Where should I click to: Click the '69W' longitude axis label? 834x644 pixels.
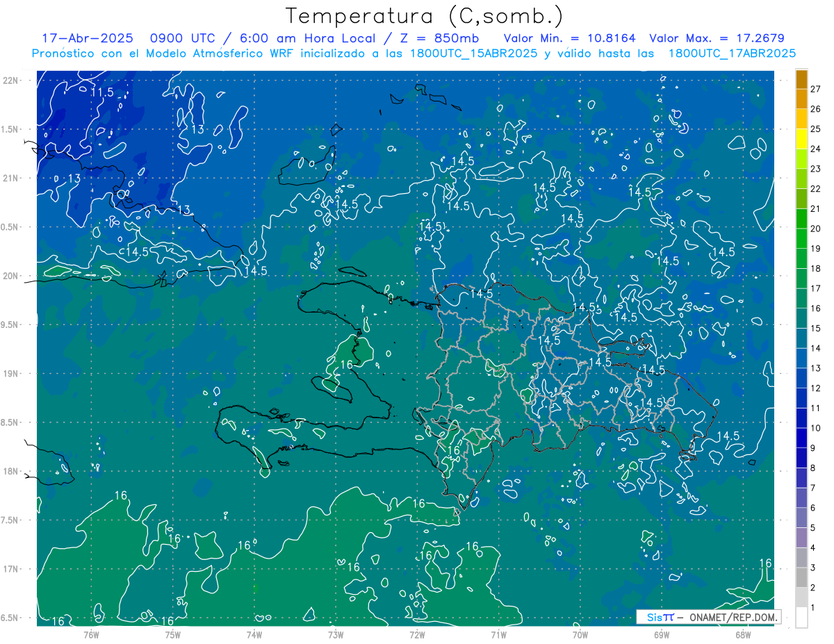click(661, 634)
